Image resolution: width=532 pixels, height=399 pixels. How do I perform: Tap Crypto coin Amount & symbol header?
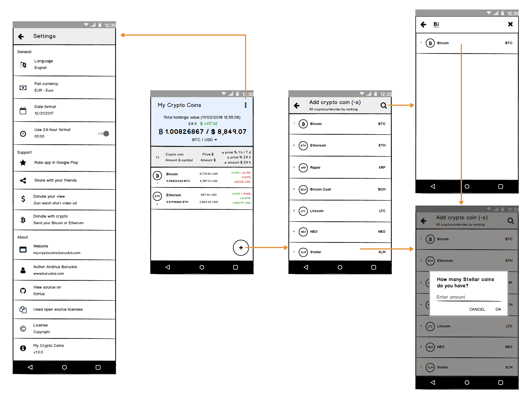pyautogui.click(x=179, y=157)
